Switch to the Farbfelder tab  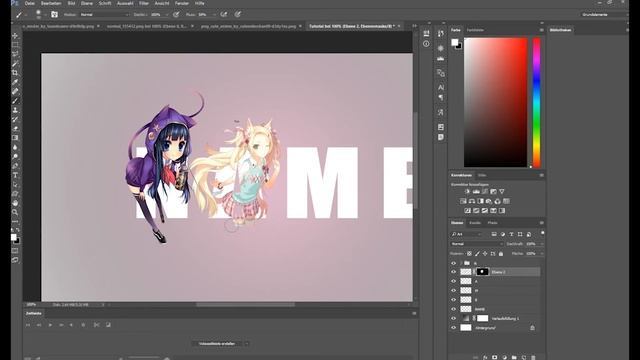click(475, 30)
